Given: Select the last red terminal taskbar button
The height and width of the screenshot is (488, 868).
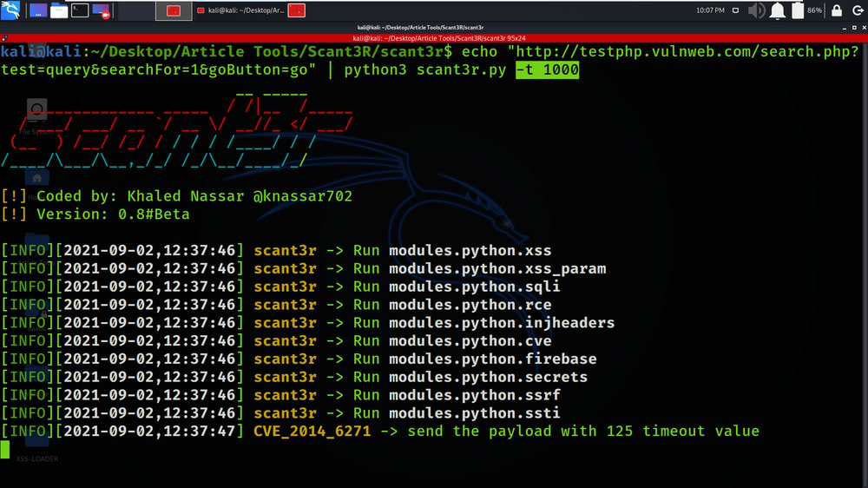Looking at the screenshot, I should click(297, 10).
